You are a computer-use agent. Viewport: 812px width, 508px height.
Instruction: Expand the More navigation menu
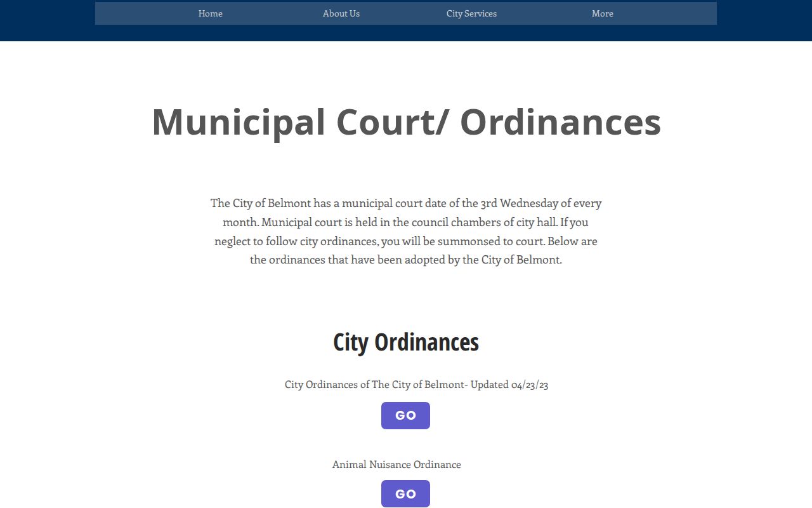pos(603,13)
